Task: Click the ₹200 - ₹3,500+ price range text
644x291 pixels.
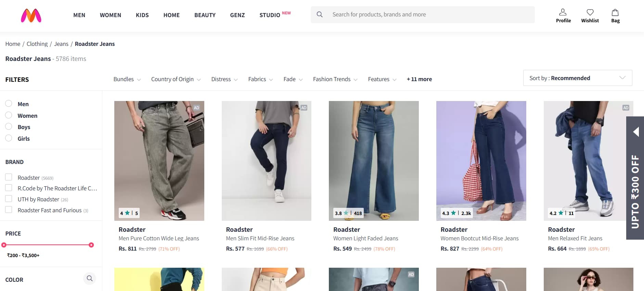Action: pos(23,255)
